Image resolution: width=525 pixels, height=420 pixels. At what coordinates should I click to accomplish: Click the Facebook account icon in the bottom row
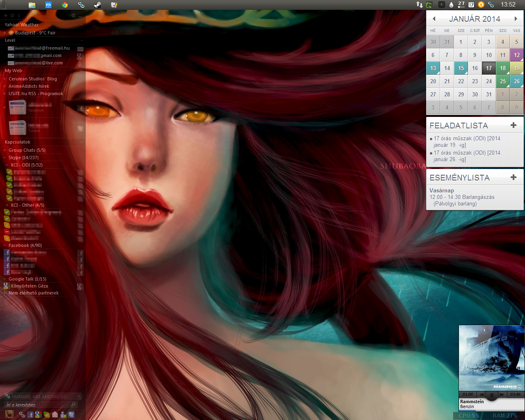pos(30,415)
